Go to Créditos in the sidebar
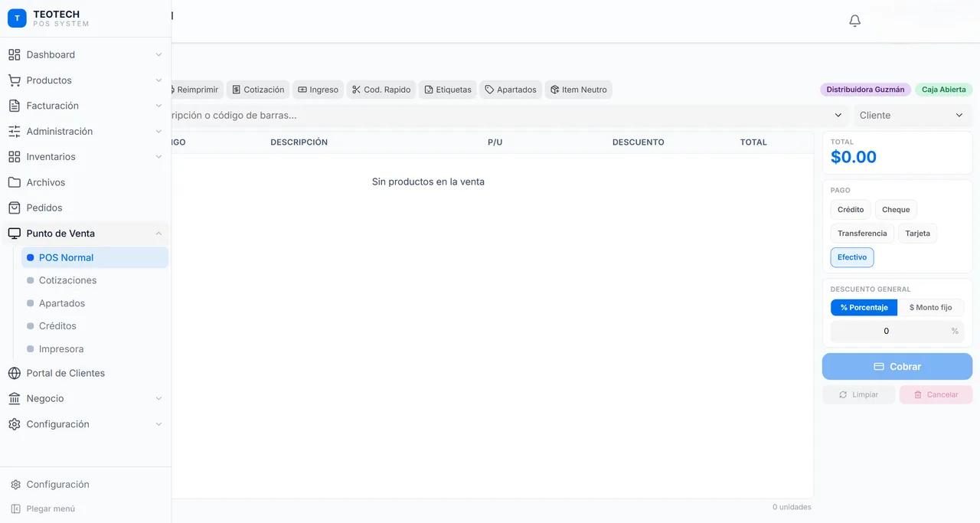This screenshot has width=980, height=523. tap(57, 326)
